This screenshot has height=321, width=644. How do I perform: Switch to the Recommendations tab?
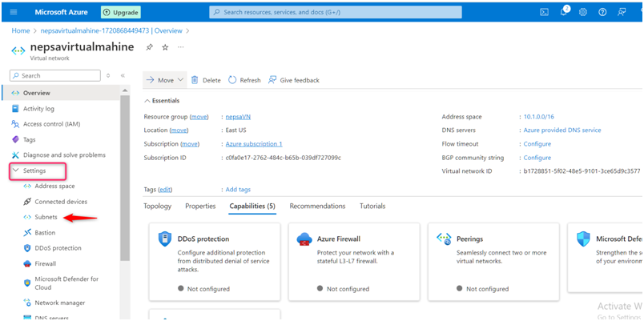pos(317,206)
